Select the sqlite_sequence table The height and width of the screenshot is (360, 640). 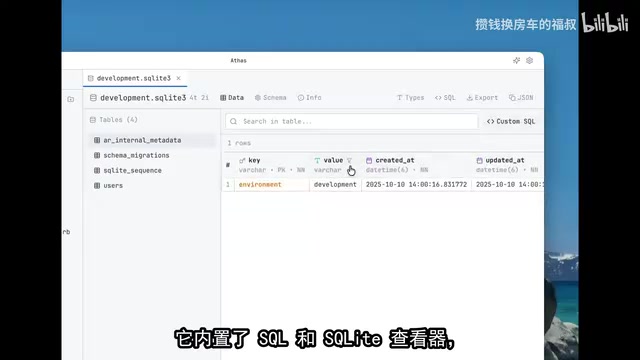click(x=151, y=170)
